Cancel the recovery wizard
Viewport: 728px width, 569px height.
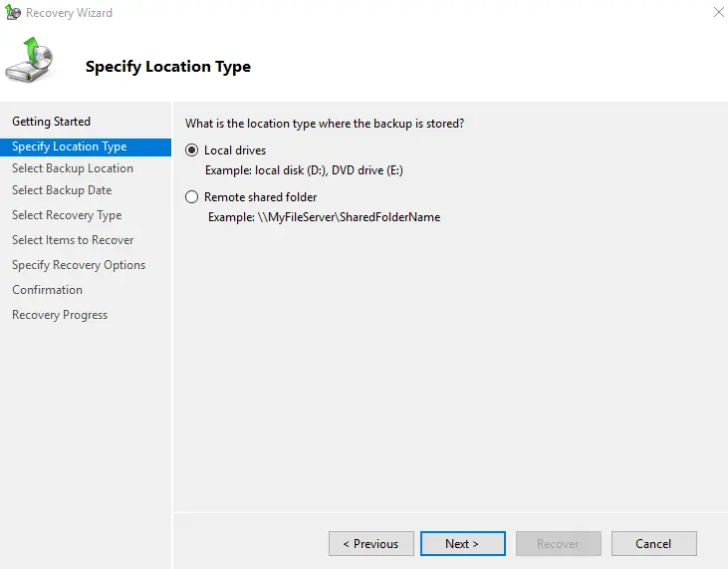point(653,544)
